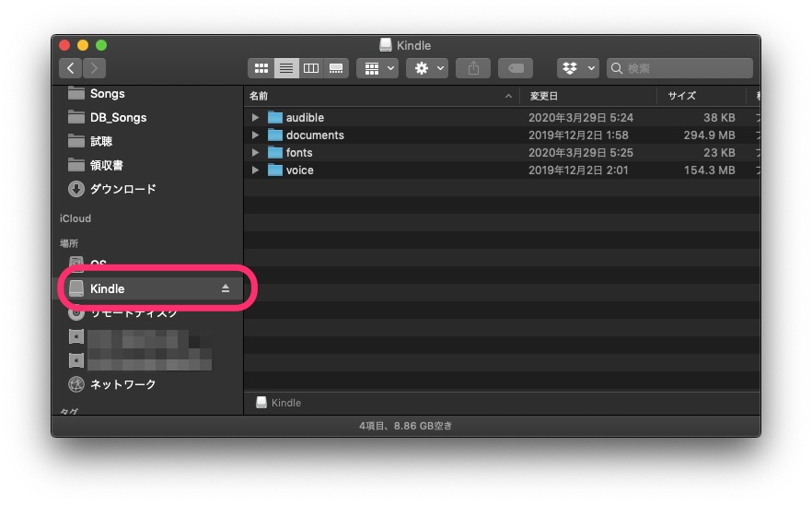Go forward with the right chevron button

tap(94, 68)
